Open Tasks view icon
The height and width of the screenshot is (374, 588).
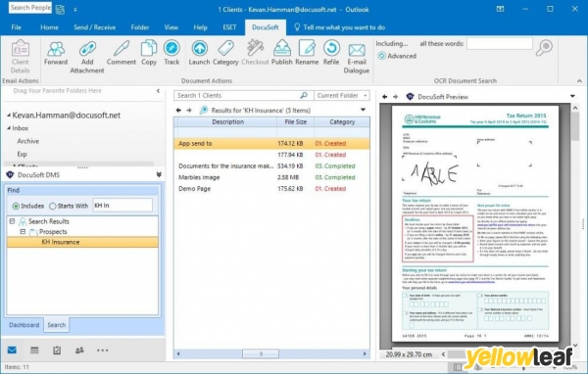tap(57, 351)
